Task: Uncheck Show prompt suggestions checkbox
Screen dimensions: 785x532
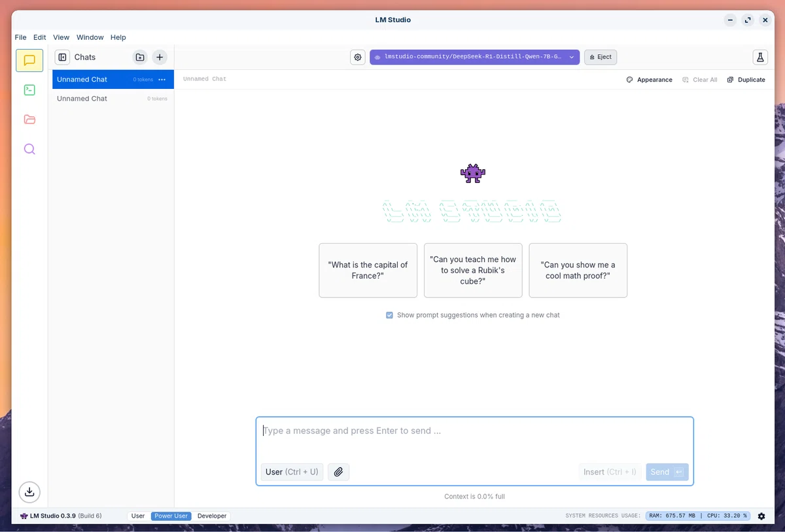Action: [x=390, y=315]
